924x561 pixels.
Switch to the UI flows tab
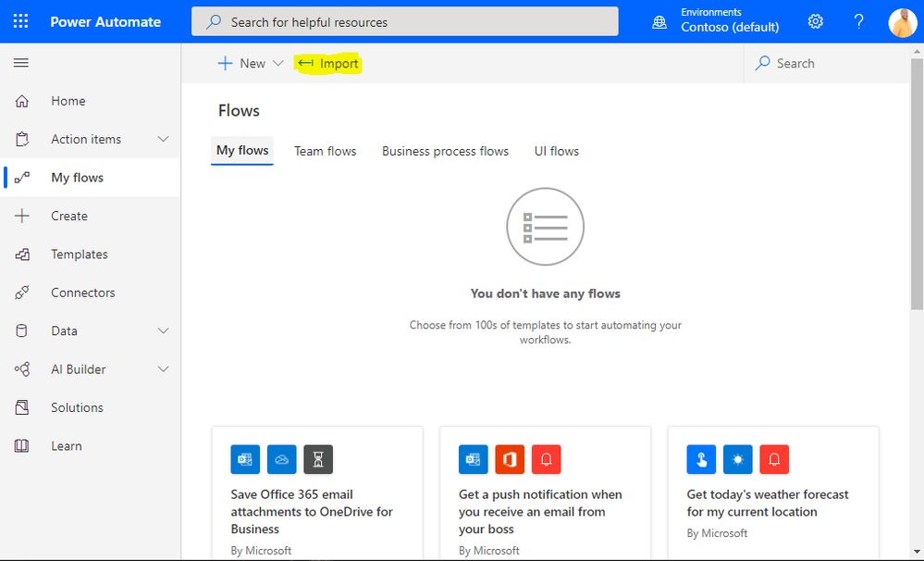pos(556,151)
